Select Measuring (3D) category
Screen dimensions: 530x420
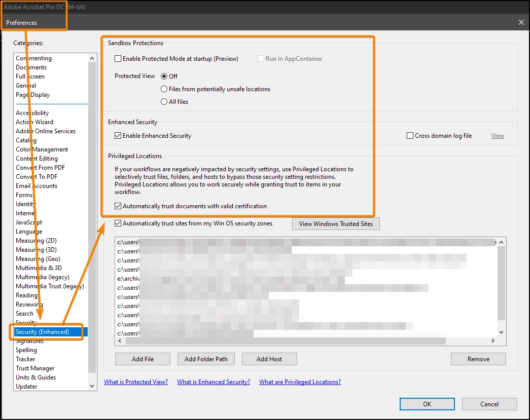(x=36, y=249)
